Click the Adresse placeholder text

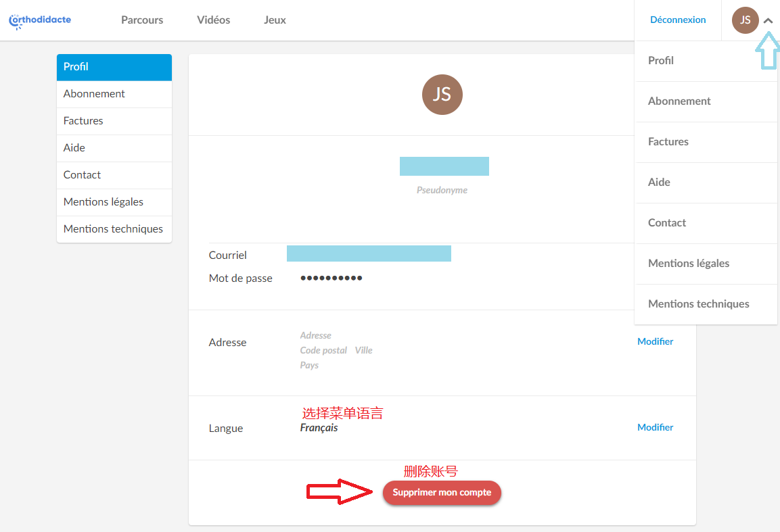[x=315, y=335]
